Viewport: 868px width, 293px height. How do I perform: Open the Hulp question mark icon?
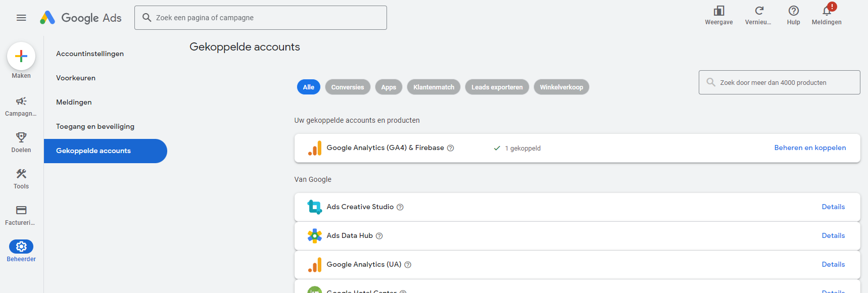[x=794, y=11]
